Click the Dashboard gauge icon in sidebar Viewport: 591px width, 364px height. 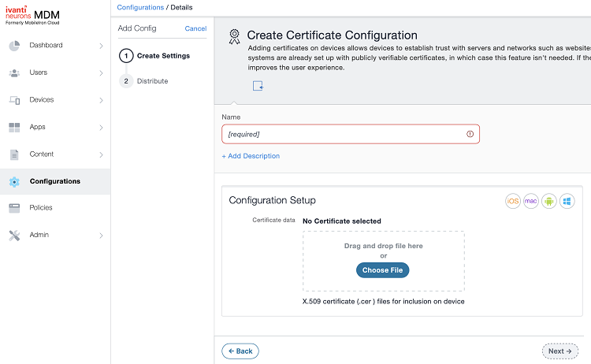click(14, 46)
